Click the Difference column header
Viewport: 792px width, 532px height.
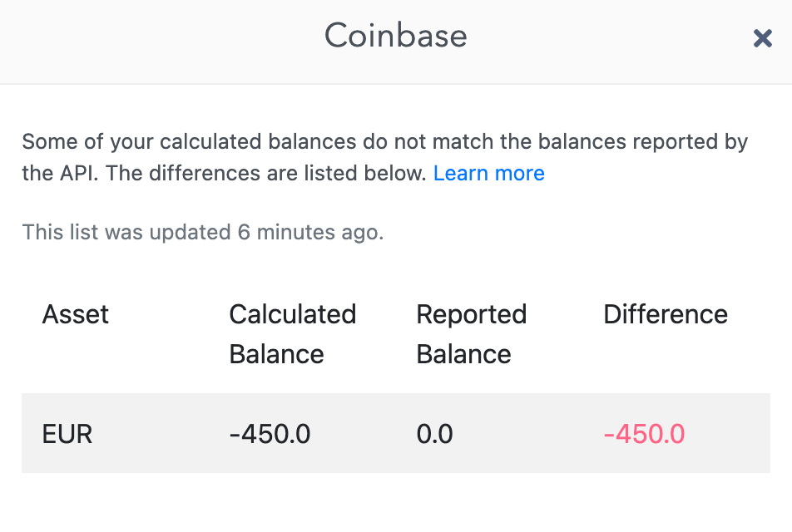click(x=665, y=314)
